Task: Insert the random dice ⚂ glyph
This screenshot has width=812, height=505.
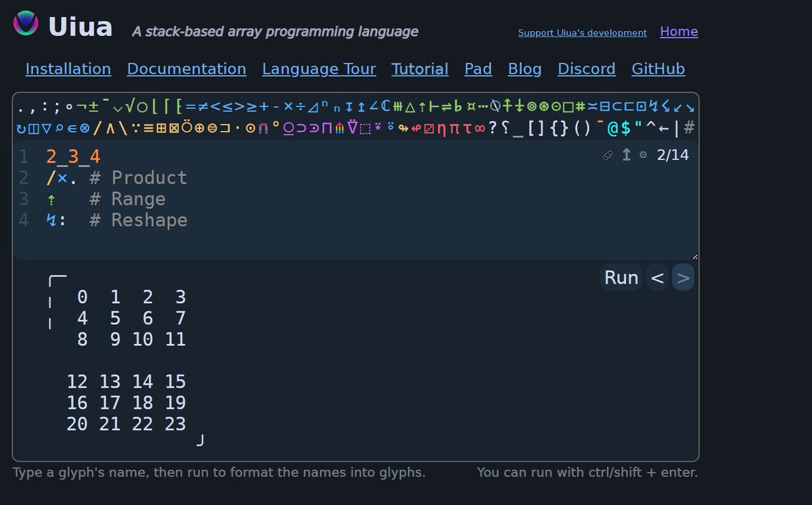Action: coord(429,127)
